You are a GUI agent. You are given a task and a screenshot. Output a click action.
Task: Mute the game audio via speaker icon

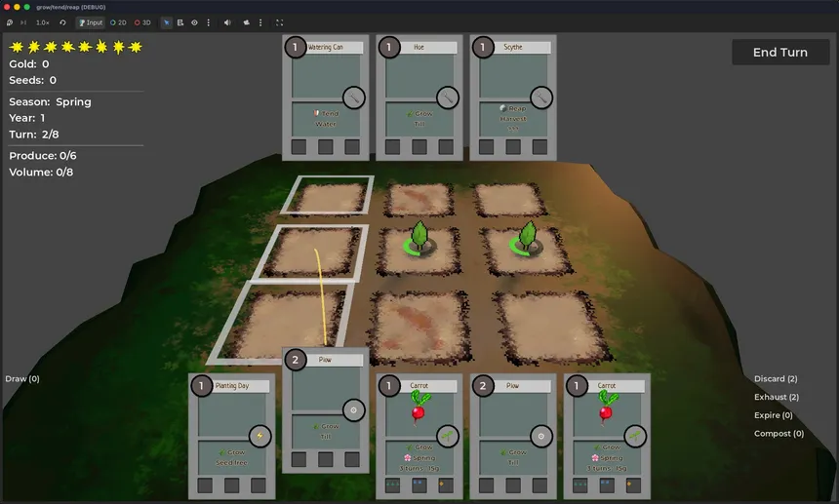[227, 21]
